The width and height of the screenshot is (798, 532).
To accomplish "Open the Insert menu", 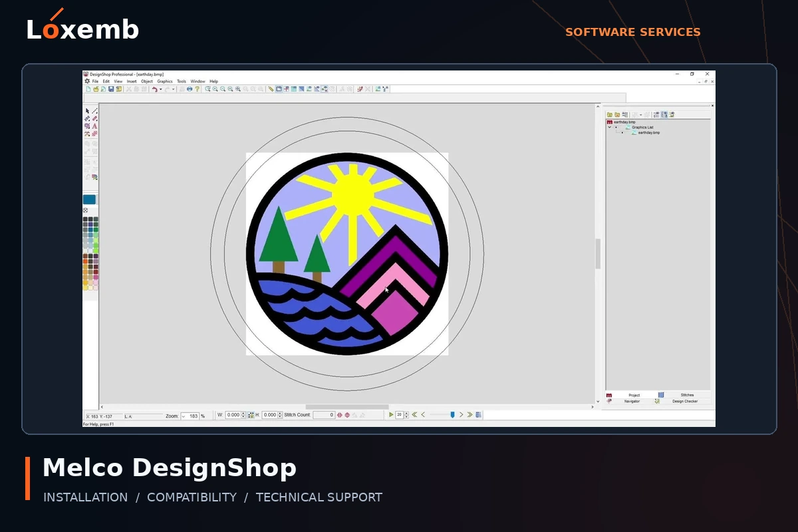I will pyautogui.click(x=132, y=81).
